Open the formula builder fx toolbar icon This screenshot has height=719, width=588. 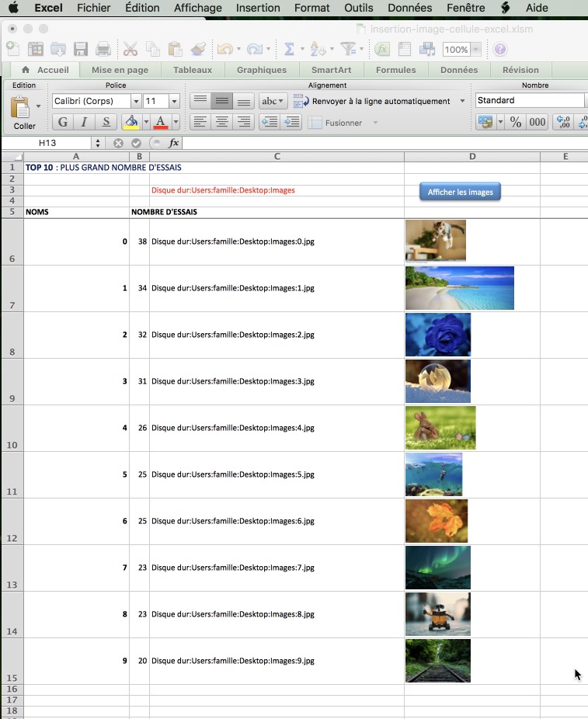coord(381,49)
